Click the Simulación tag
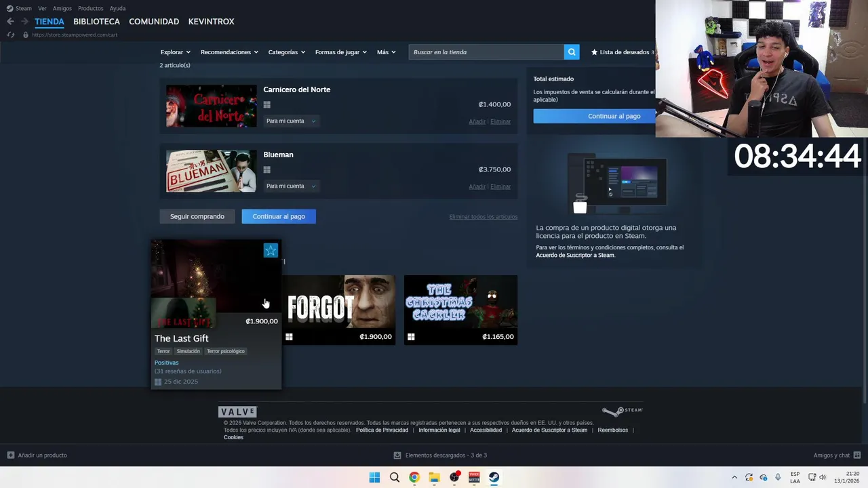This screenshot has height=488, width=868. [x=188, y=351]
